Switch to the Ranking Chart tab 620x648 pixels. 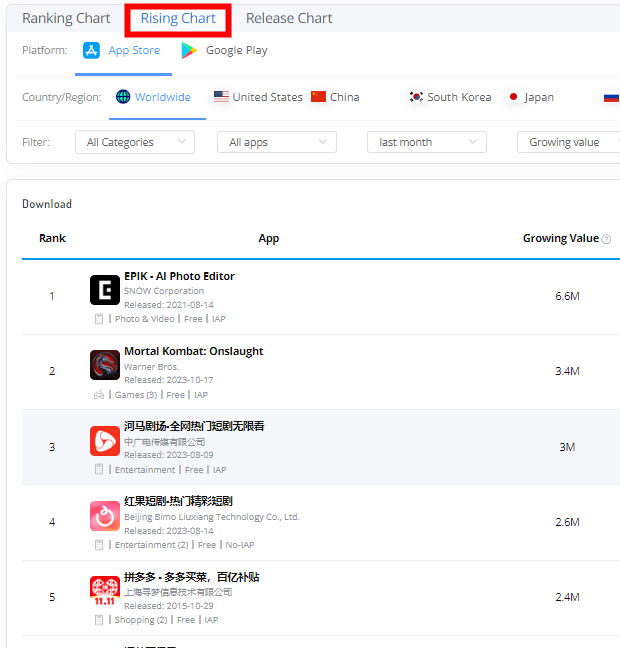pos(66,18)
